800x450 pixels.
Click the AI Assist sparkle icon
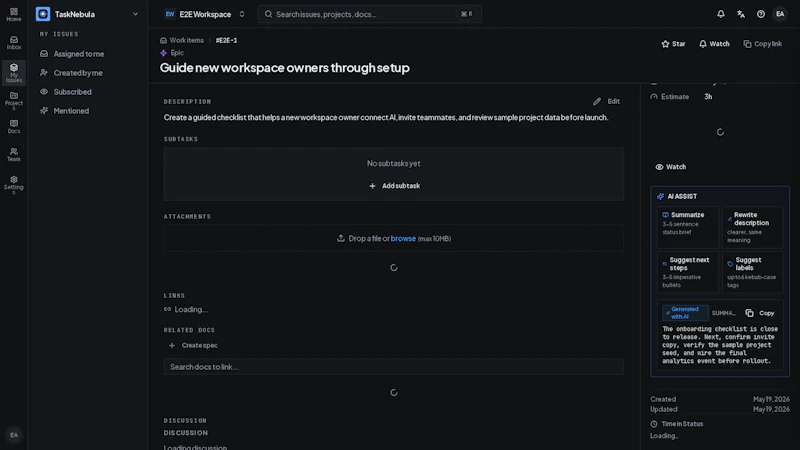click(661, 196)
